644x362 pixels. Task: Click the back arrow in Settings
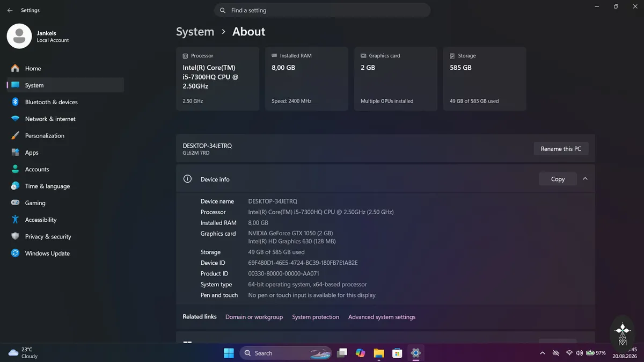coord(10,10)
